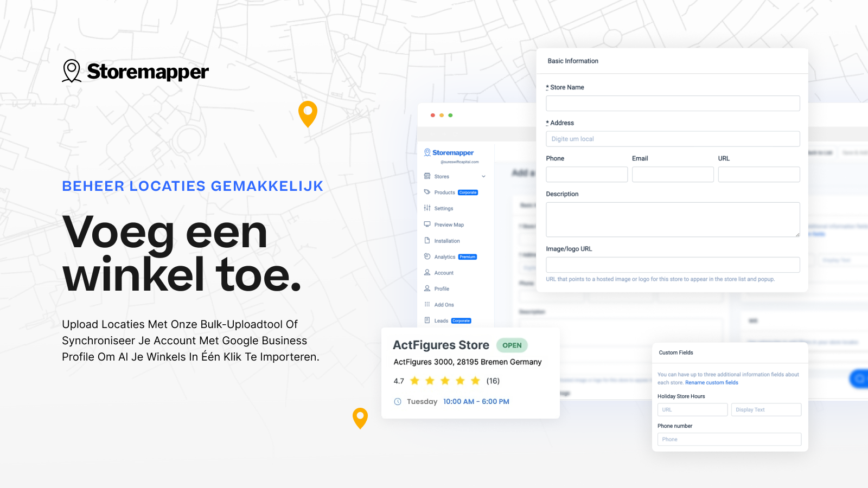Click the Account person icon
Image resolution: width=868 pixels, height=488 pixels.
[x=427, y=272]
